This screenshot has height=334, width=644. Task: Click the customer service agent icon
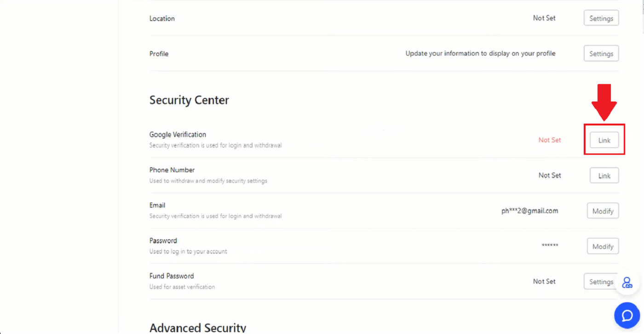coord(627,283)
